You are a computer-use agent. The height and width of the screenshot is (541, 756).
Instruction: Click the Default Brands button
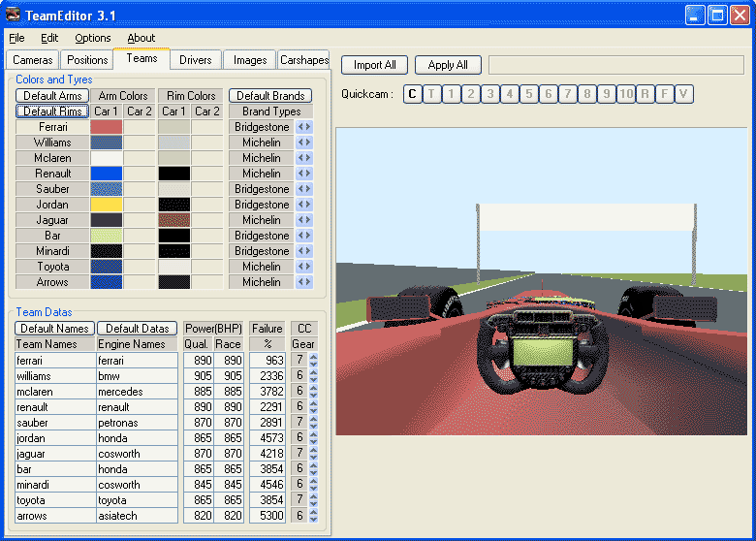(270, 96)
